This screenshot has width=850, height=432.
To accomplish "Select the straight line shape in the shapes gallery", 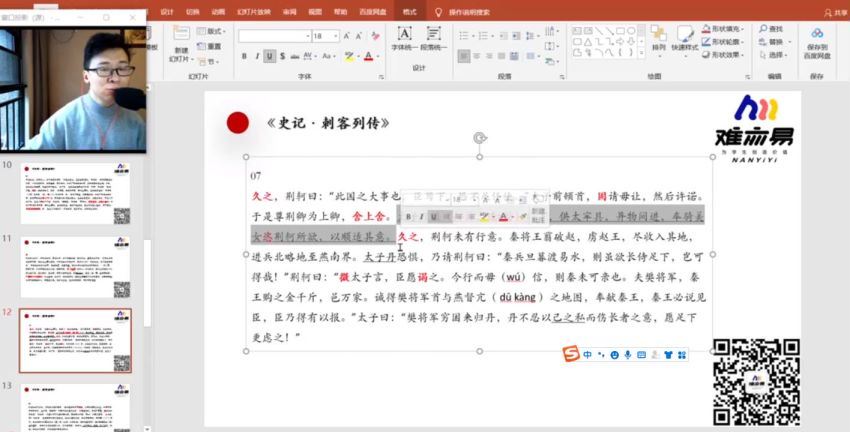I will click(x=599, y=31).
